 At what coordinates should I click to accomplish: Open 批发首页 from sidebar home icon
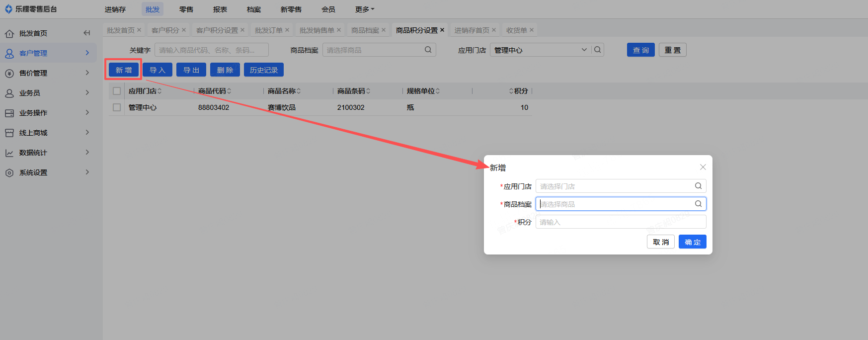click(9, 33)
